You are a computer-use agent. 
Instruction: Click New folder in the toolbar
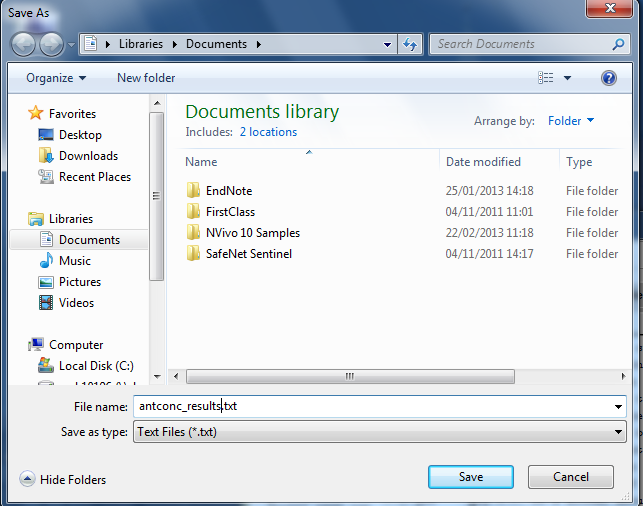coord(146,78)
